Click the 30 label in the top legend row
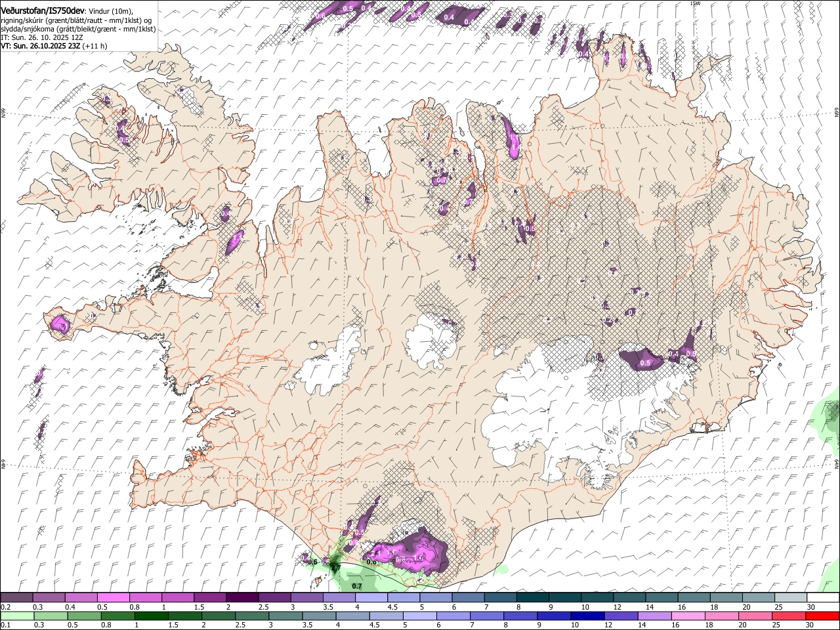840x630 pixels. 811,607
